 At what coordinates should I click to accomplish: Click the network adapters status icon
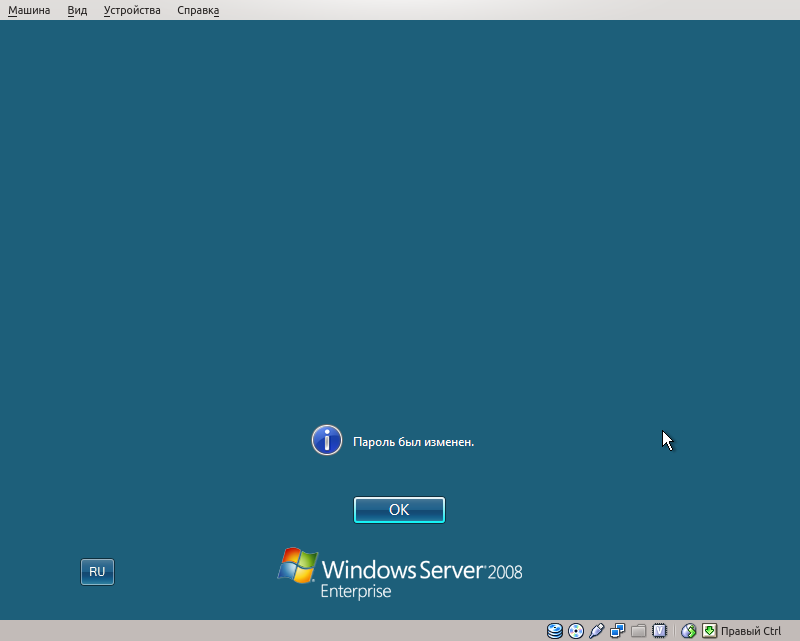617,631
